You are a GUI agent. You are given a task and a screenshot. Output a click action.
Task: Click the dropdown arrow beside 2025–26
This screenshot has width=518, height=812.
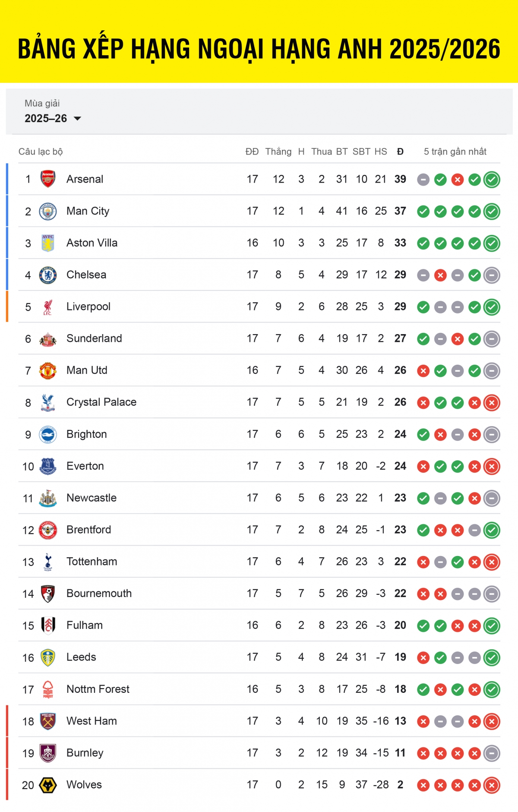[78, 118]
